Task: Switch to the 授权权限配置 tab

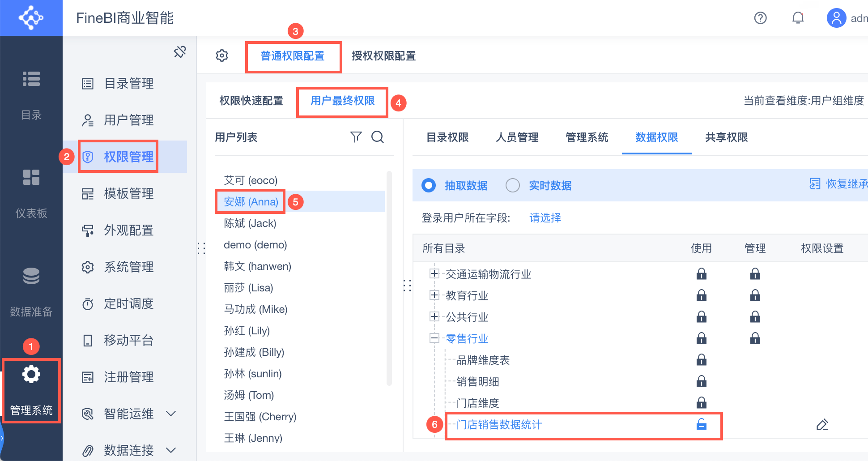Action: click(x=383, y=56)
